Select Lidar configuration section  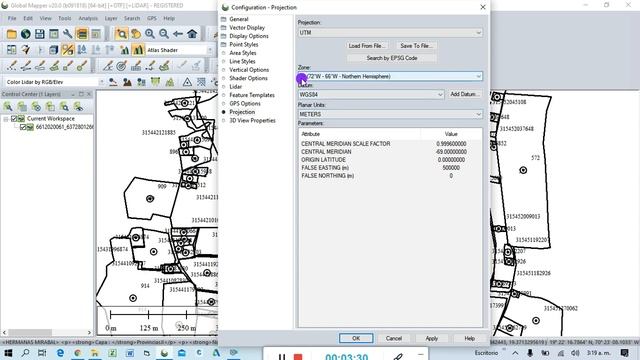236,87
